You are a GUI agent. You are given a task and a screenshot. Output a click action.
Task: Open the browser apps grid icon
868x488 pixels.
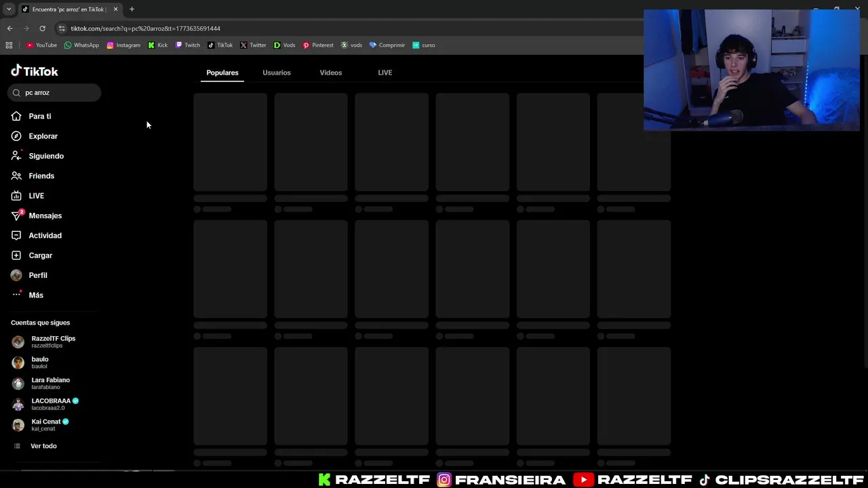[x=9, y=45]
